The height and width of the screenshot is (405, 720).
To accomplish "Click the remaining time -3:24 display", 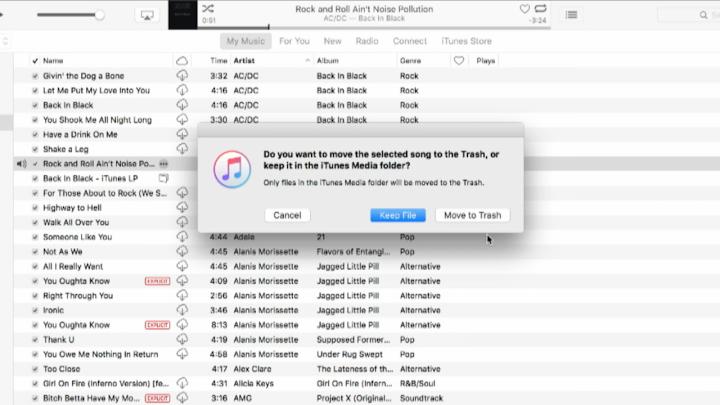I will tap(537, 20).
